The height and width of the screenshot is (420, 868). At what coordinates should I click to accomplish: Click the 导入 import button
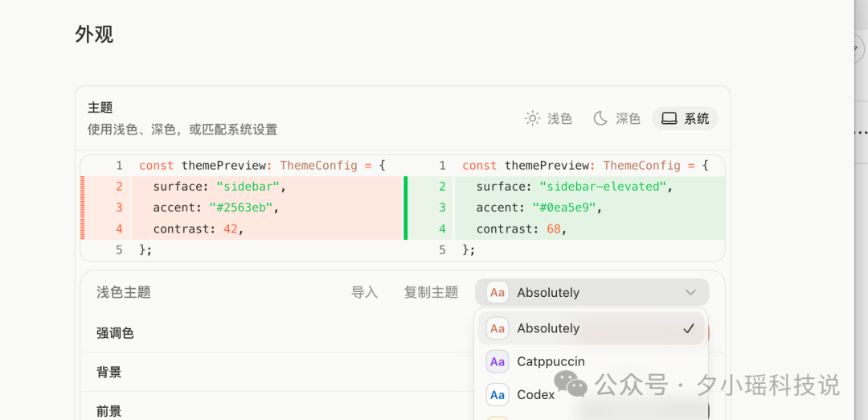(364, 293)
